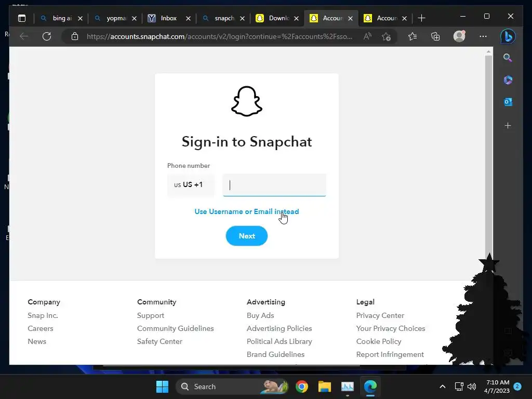Image resolution: width=532 pixels, height=399 pixels.
Task: Close the bing ai tab
Action: click(81, 18)
